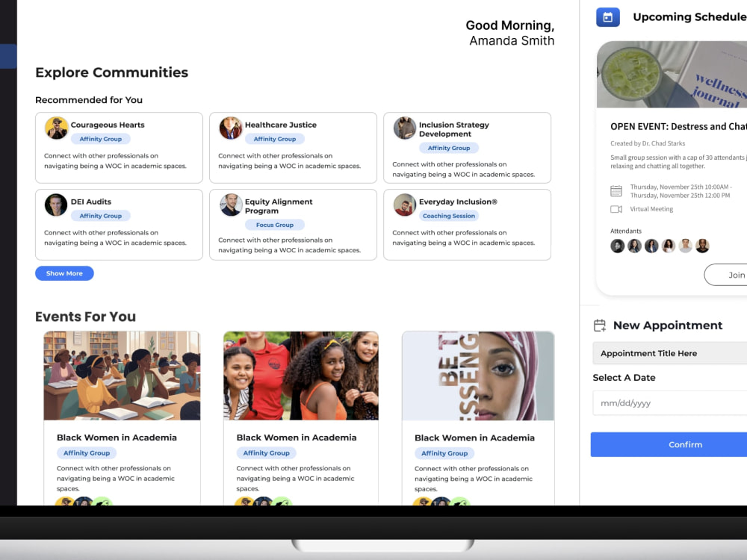The width and height of the screenshot is (747, 560).
Task: Click second attendant avatar in event
Action: click(x=634, y=246)
